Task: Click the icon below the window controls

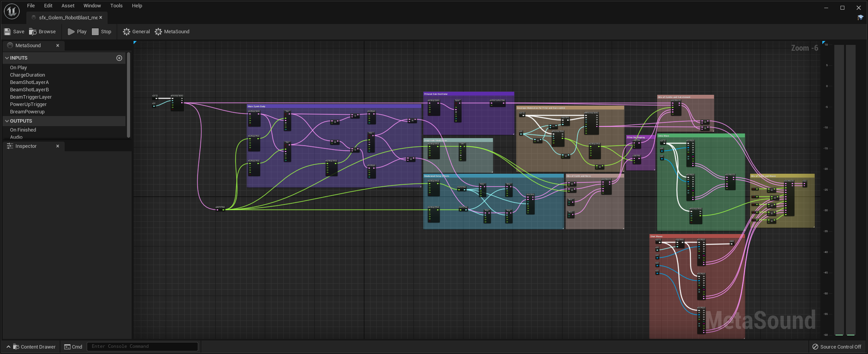Action: 860,17
